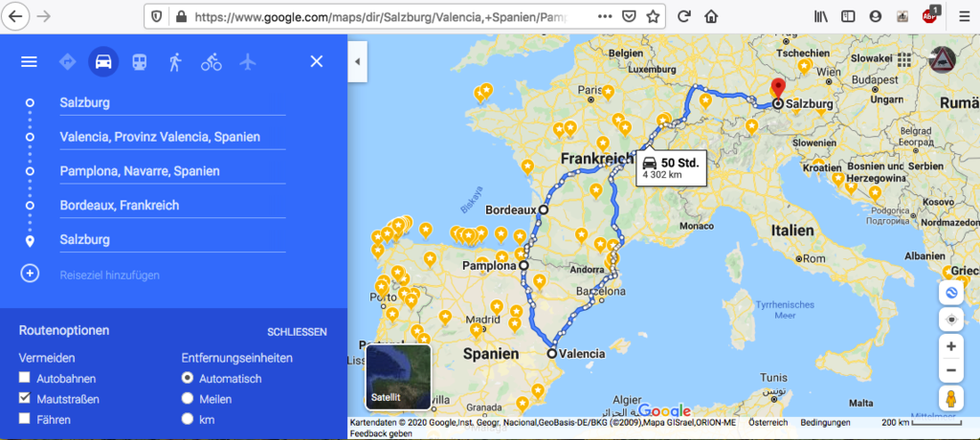Open the Firefox account icon
The height and width of the screenshot is (440, 980).
point(875,17)
